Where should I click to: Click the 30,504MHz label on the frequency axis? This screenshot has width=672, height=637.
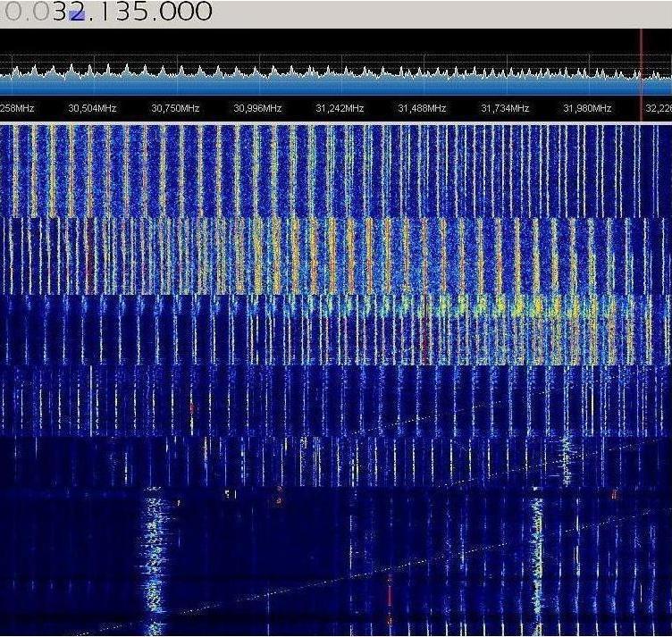click(x=92, y=108)
